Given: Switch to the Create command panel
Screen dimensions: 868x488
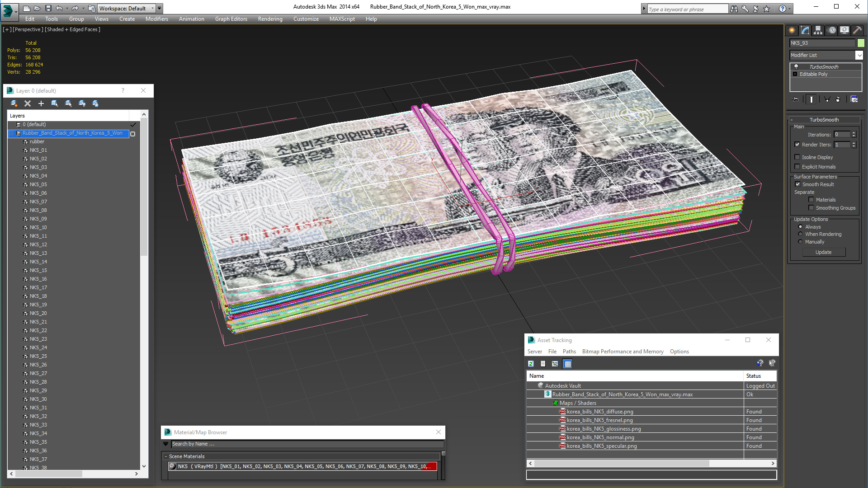Looking at the screenshot, I should click(792, 30).
